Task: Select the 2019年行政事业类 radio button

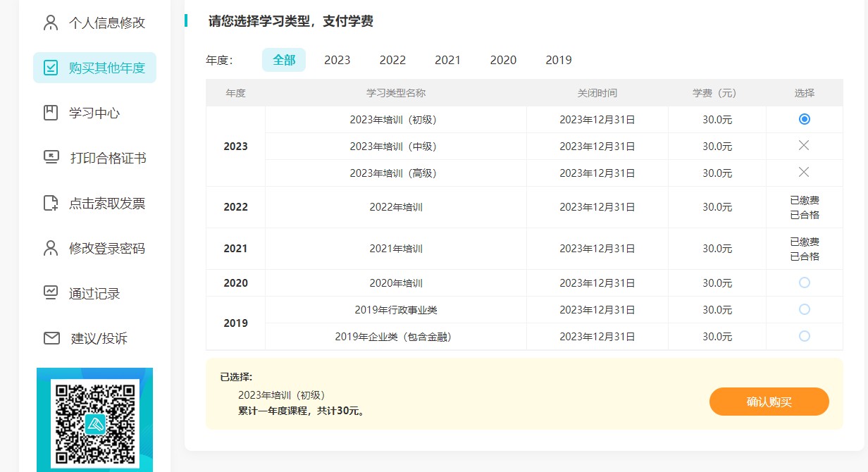Action: tap(804, 309)
